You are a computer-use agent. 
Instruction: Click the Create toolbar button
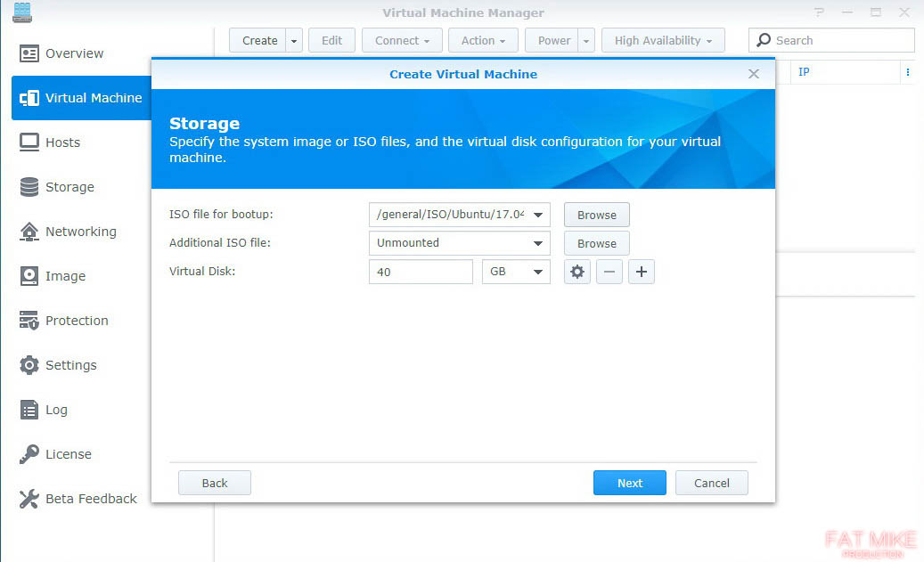click(x=258, y=41)
